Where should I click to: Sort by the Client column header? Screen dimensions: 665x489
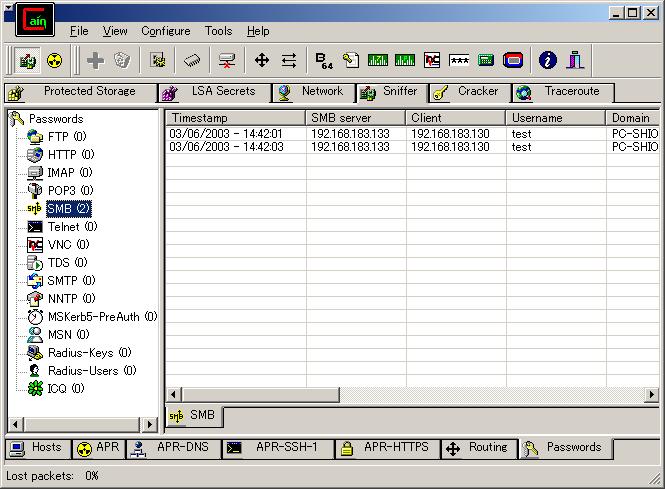pyautogui.click(x=455, y=118)
